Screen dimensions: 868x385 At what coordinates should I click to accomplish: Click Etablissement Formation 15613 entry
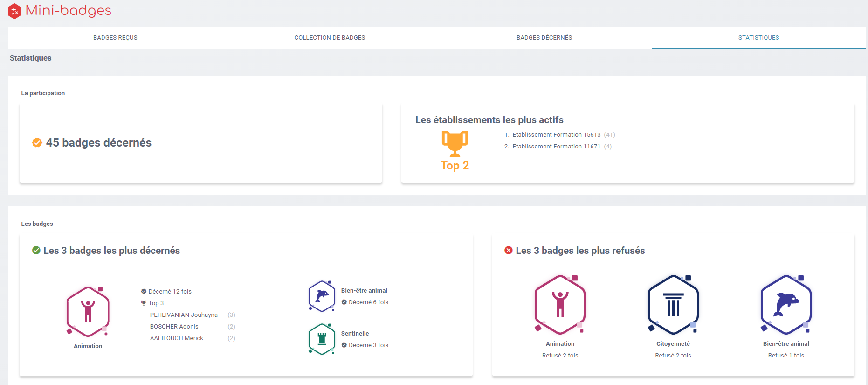[556, 135]
